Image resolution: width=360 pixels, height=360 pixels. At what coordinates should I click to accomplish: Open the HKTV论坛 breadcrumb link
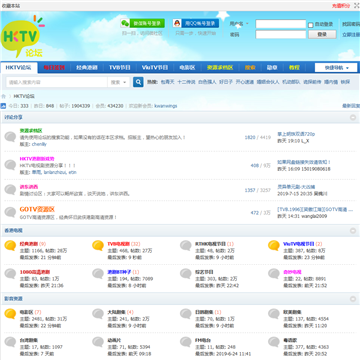click(x=24, y=96)
